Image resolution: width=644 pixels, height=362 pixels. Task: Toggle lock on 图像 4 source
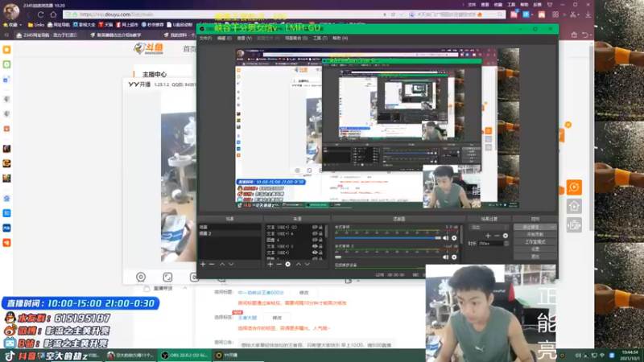point(320,240)
